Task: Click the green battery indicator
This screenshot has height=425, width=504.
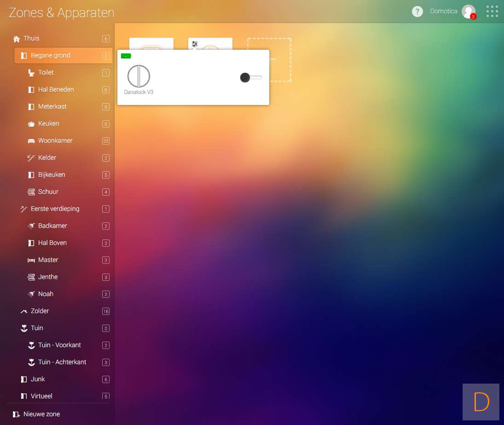Action: click(x=126, y=56)
